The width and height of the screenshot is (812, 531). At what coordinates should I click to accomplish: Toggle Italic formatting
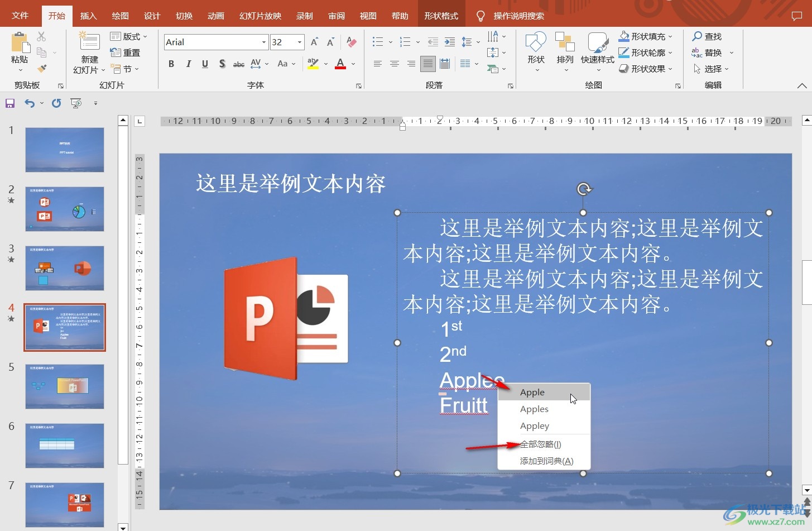point(188,64)
